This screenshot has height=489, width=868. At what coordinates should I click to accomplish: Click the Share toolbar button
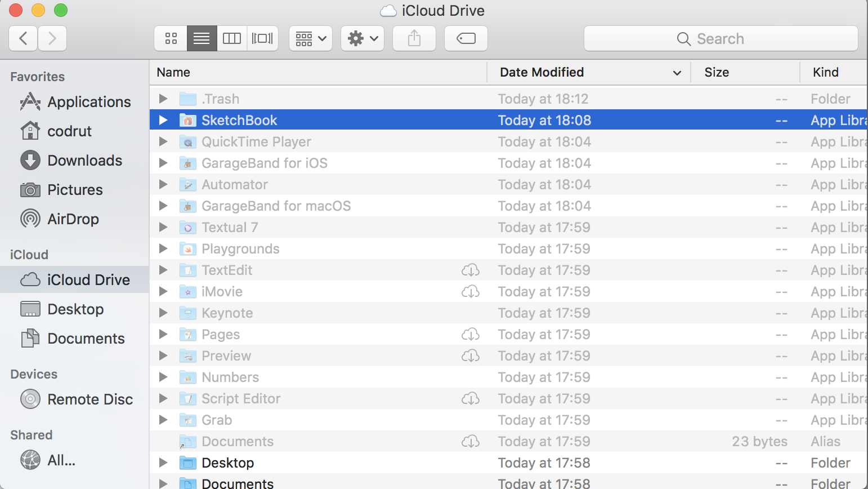tap(414, 38)
